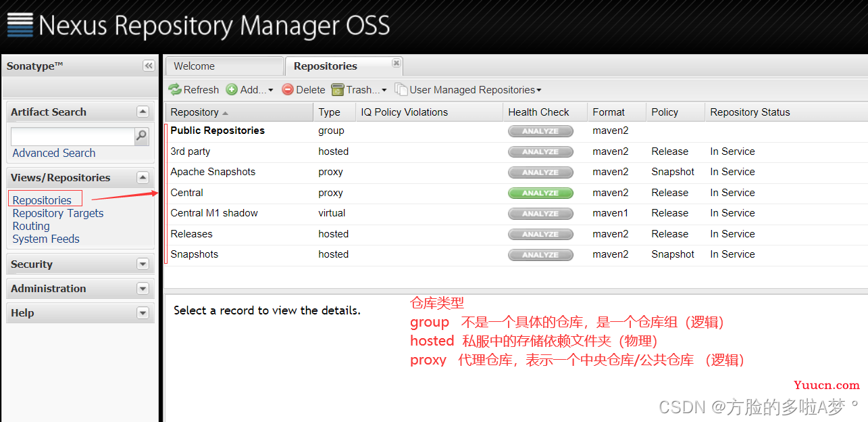Collapse the Views/Repositories panel
Viewport: 868px width, 422px height.
pos(143,177)
